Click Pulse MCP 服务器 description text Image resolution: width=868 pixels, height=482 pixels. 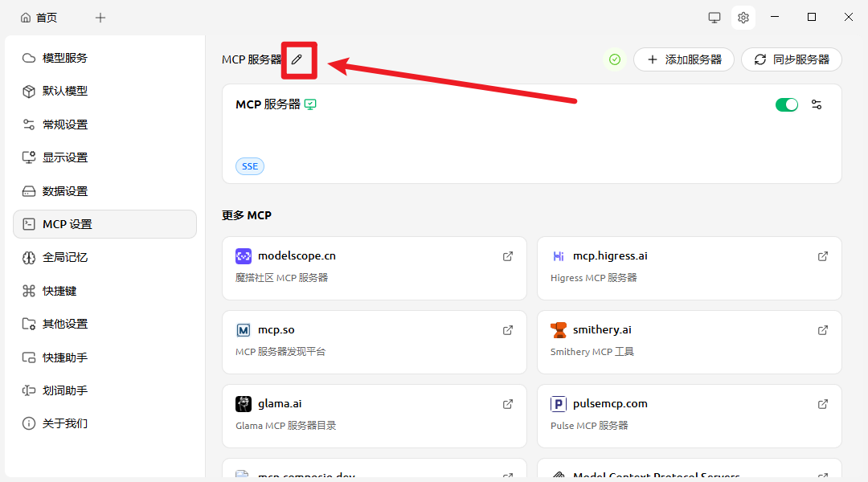589,426
